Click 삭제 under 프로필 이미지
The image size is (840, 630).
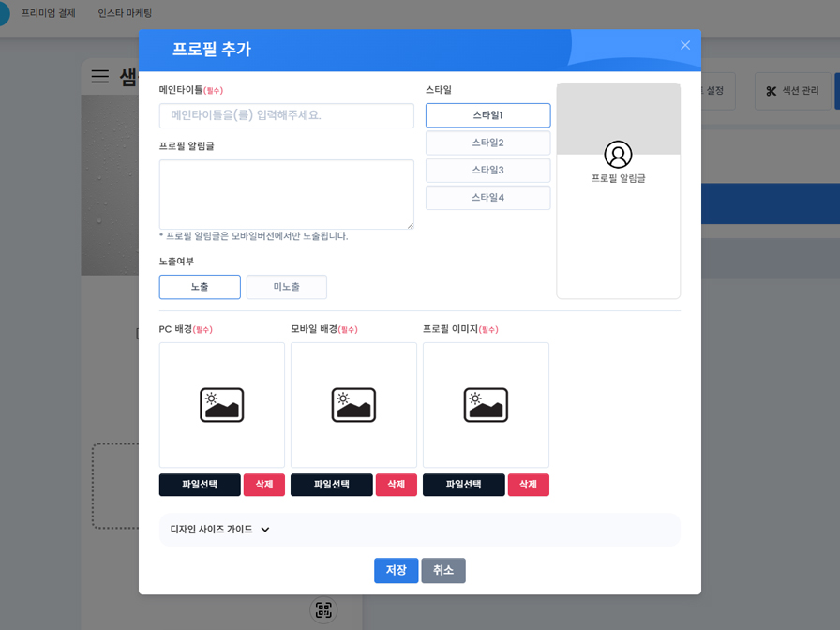[x=528, y=485]
